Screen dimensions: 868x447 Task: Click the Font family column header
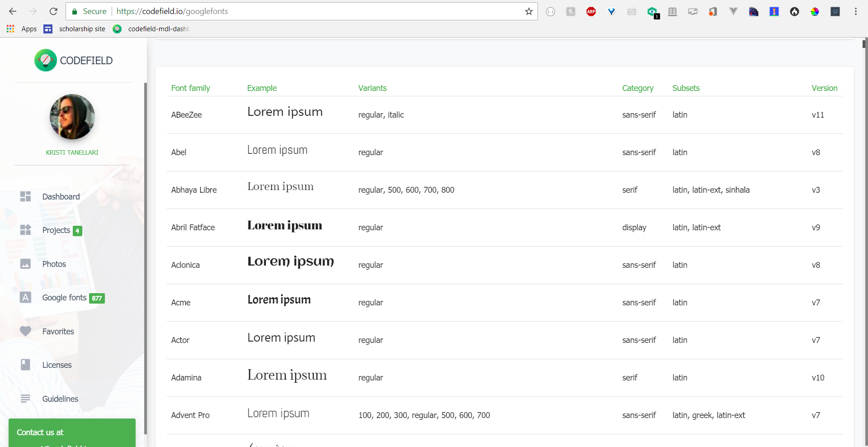click(x=190, y=88)
